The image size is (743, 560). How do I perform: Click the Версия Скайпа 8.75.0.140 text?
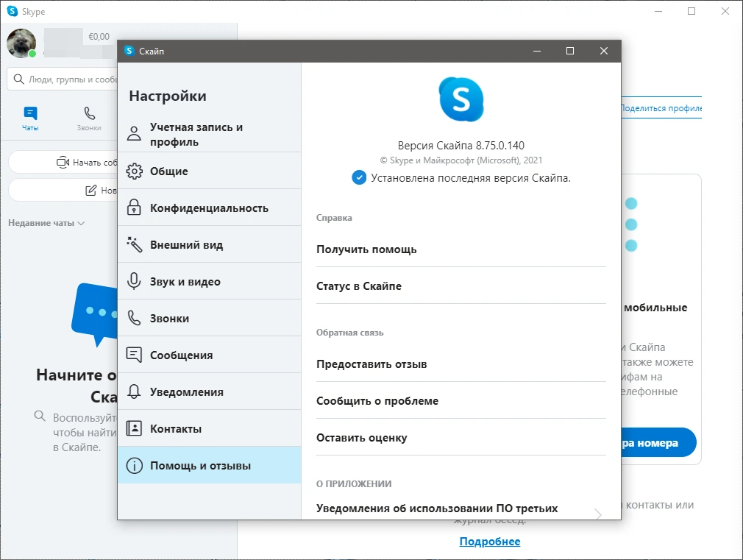click(x=461, y=146)
